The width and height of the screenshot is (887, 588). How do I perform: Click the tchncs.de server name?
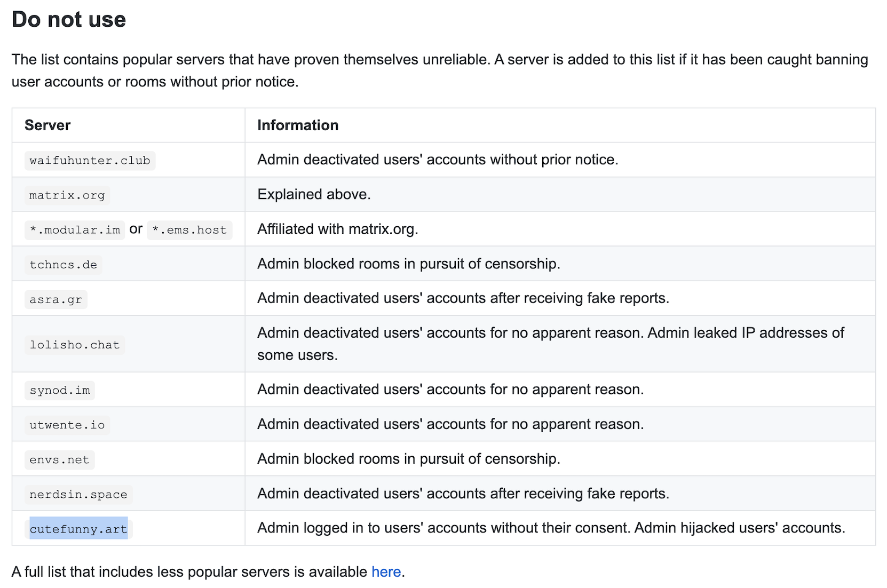(x=63, y=265)
